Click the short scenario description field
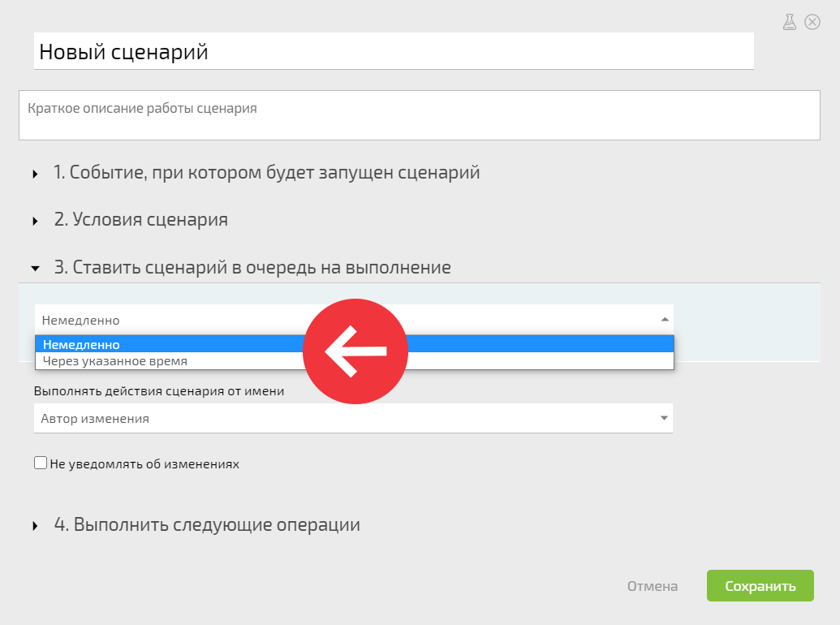The image size is (840, 625). coord(420,115)
